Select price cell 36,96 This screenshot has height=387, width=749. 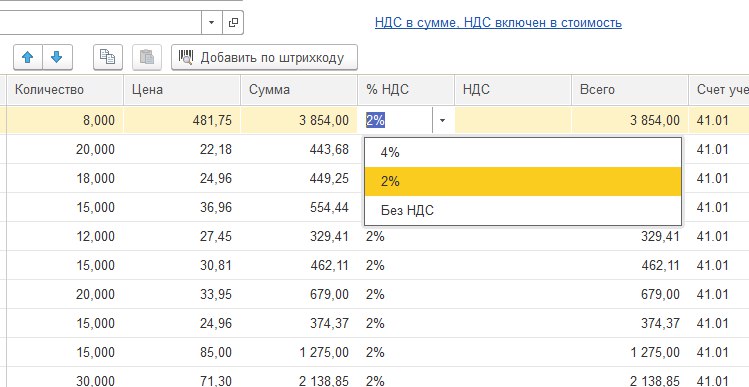tap(182, 207)
